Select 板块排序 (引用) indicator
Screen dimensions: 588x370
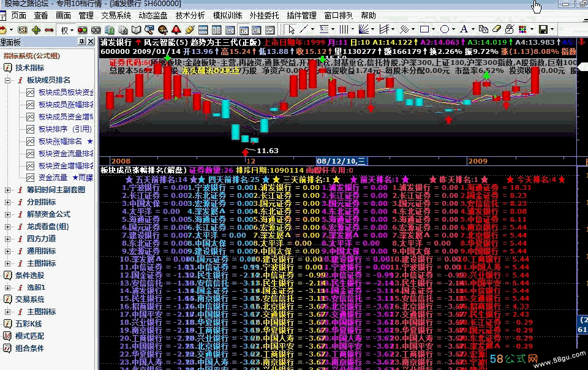[66, 129]
